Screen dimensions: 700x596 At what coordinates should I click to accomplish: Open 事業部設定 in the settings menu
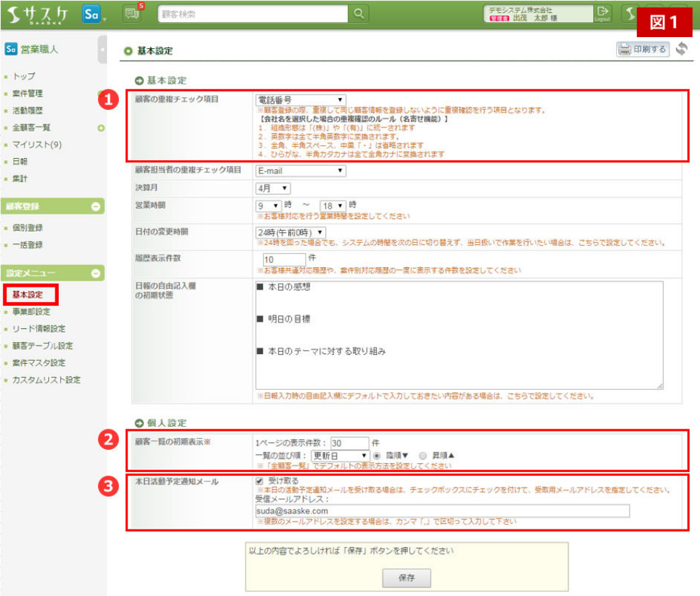coord(31,312)
